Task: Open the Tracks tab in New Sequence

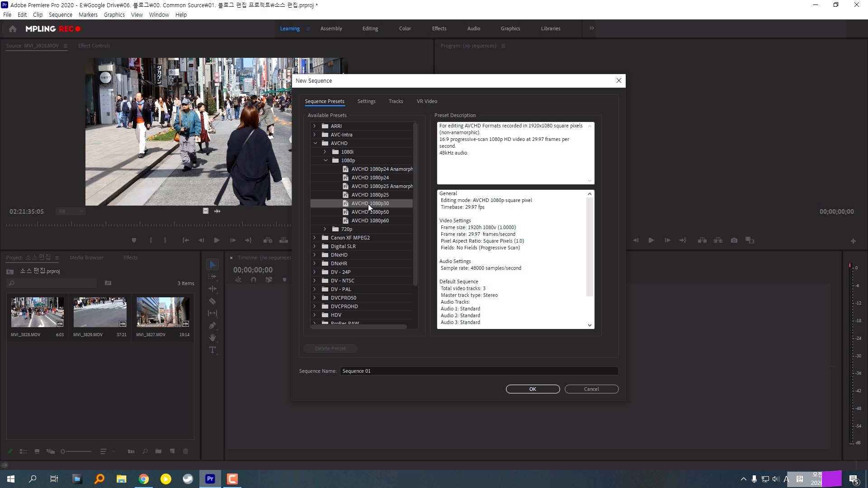Action: click(396, 101)
